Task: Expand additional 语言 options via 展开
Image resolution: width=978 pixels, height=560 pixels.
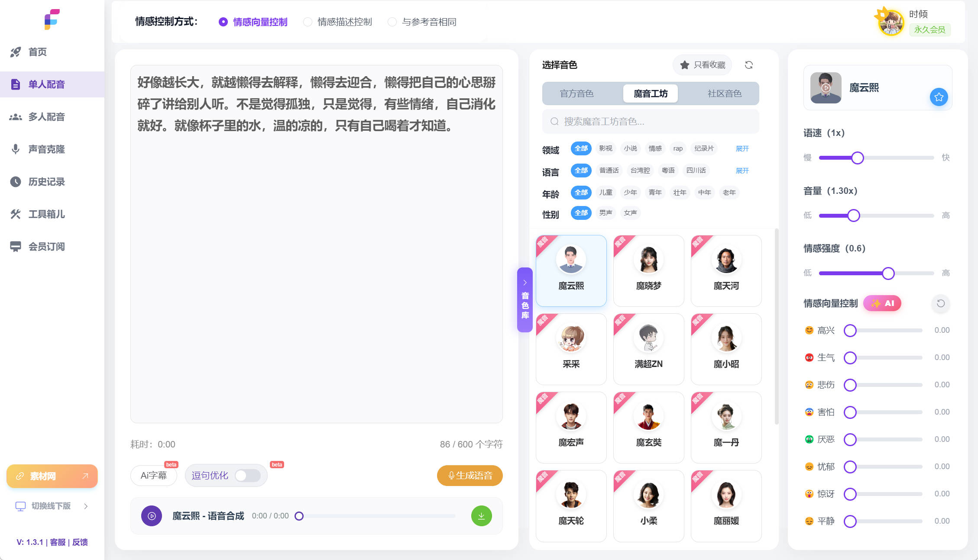Action: tap(742, 171)
